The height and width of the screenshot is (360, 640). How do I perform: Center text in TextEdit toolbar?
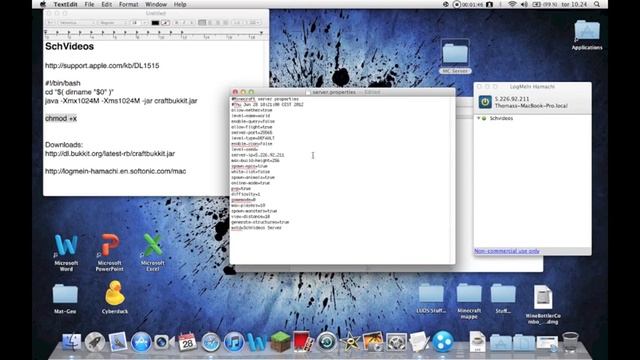(x=210, y=23)
